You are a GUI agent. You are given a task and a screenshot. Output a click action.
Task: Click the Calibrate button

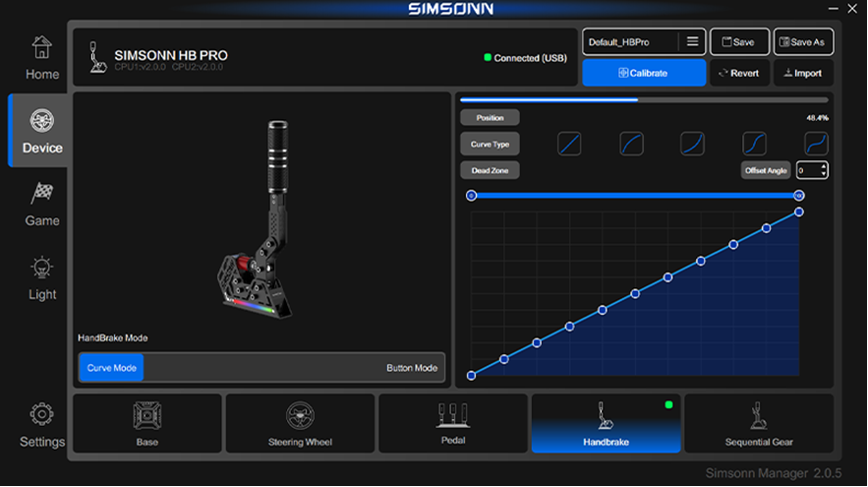click(644, 73)
